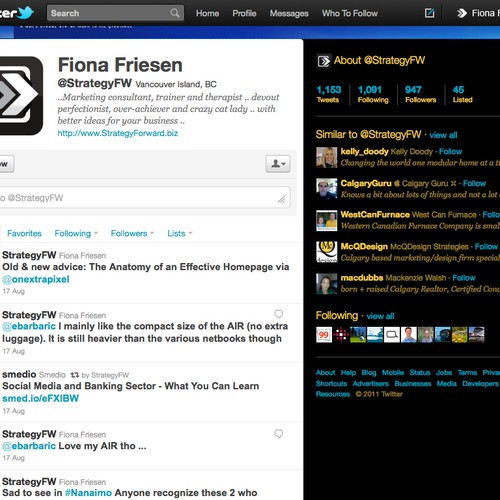Click the search magnifier icon
500x500 pixels.
click(175, 13)
